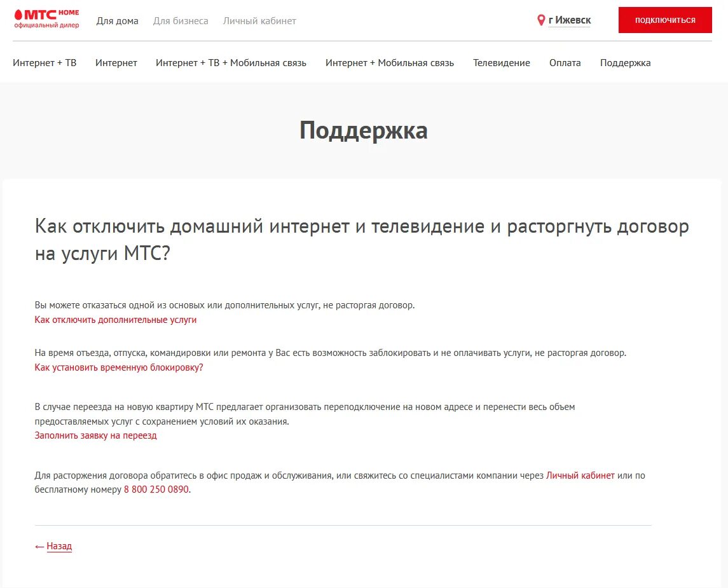Click the «Поддержка» page heading
728x588 pixels.
[x=364, y=130]
